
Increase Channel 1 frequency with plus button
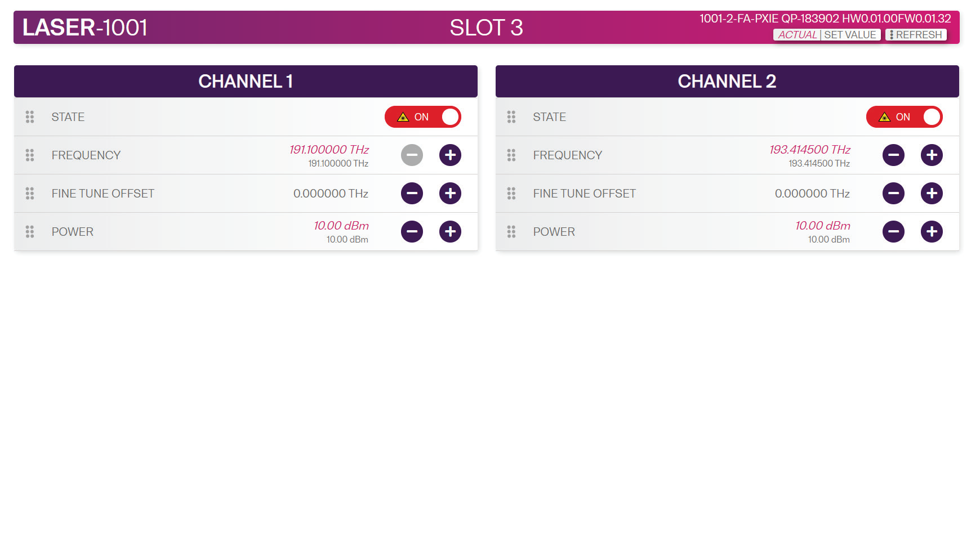[450, 155]
